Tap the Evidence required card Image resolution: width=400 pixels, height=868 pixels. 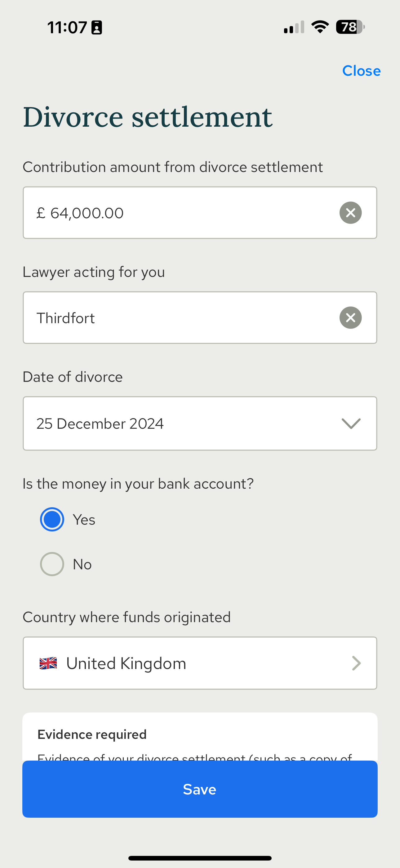200,736
